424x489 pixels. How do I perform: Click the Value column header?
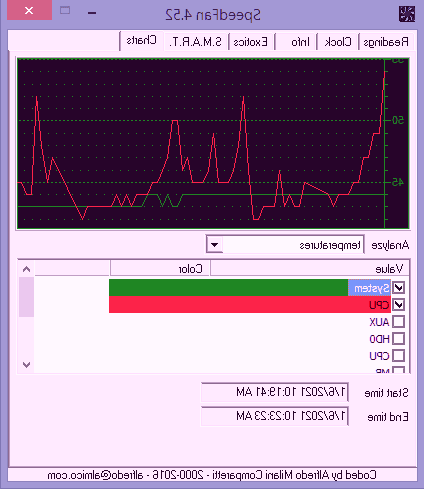(x=310, y=269)
